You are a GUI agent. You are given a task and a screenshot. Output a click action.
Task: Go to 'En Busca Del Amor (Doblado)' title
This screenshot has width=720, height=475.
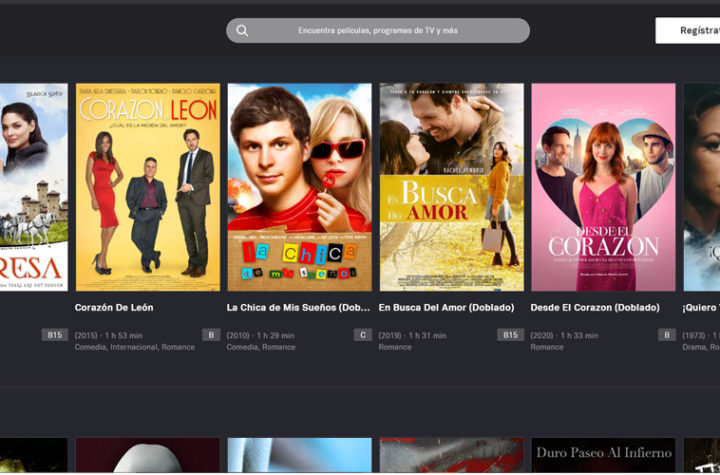(446, 307)
